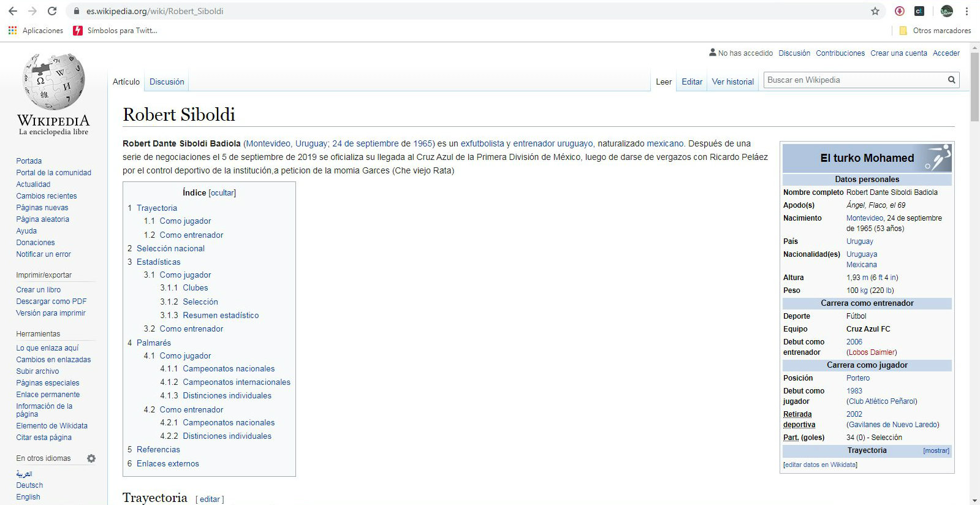Open Chrome three-dot menu
This screenshot has height=505, width=980.
(x=967, y=11)
